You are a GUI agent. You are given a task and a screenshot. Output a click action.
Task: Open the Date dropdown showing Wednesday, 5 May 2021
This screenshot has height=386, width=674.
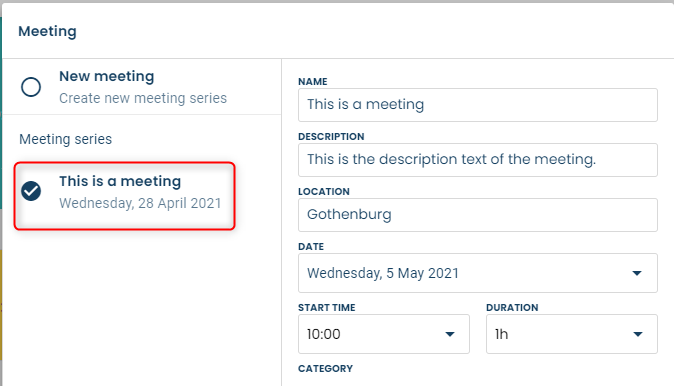(478, 273)
